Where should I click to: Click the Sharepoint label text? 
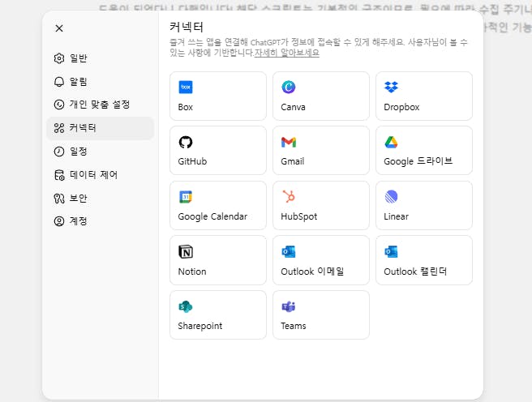[200, 326]
